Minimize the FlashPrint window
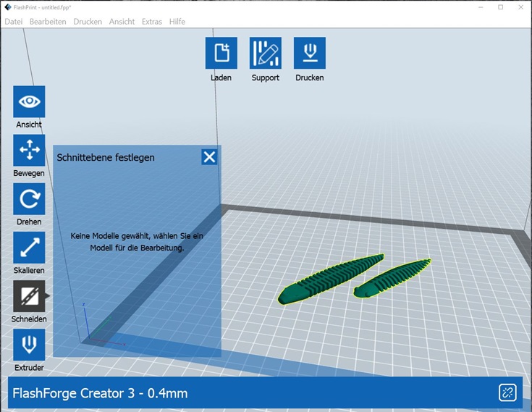 click(481, 7)
